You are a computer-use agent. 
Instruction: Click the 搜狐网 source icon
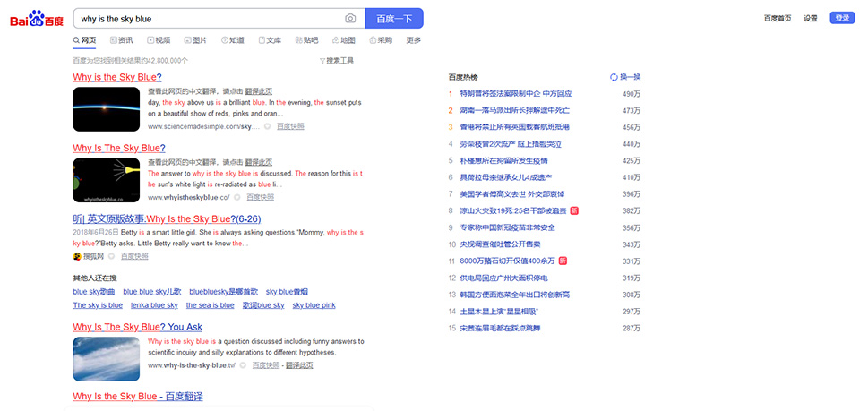click(77, 256)
